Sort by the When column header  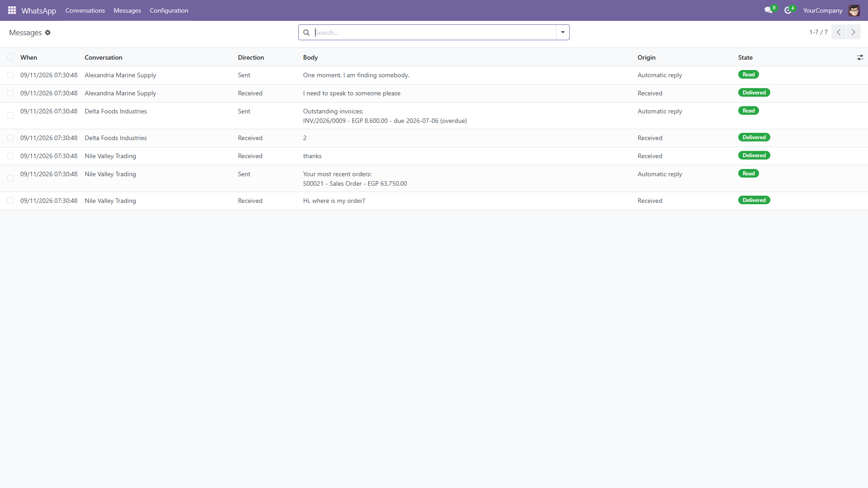29,57
